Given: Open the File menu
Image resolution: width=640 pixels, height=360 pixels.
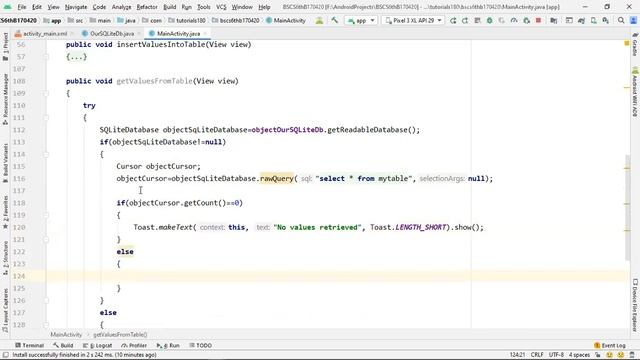Looking at the screenshot, I should tap(22, 7).
